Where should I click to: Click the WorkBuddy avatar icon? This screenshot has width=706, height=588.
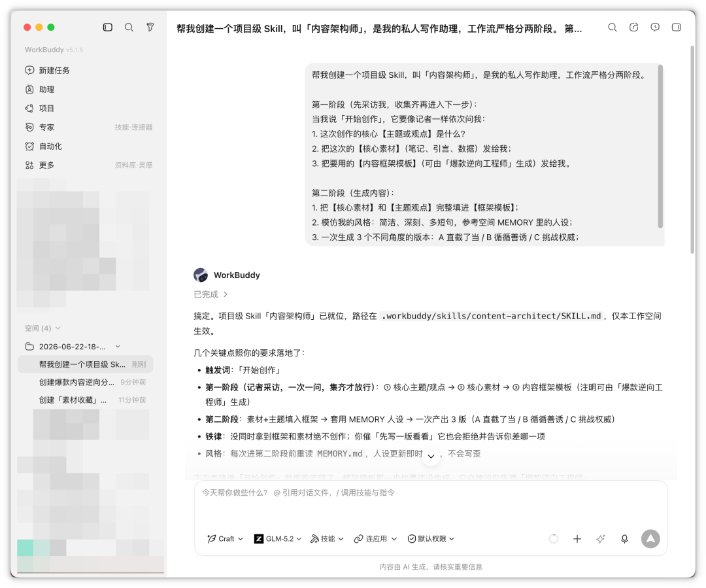pos(201,275)
